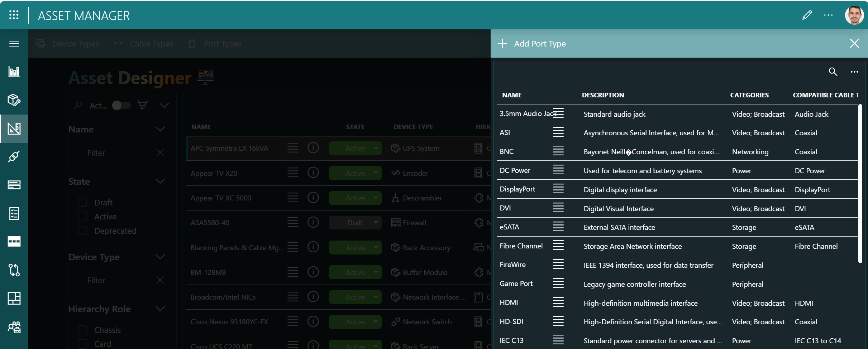
Task: Collapse the Name filter section
Action: click(160, 129)
